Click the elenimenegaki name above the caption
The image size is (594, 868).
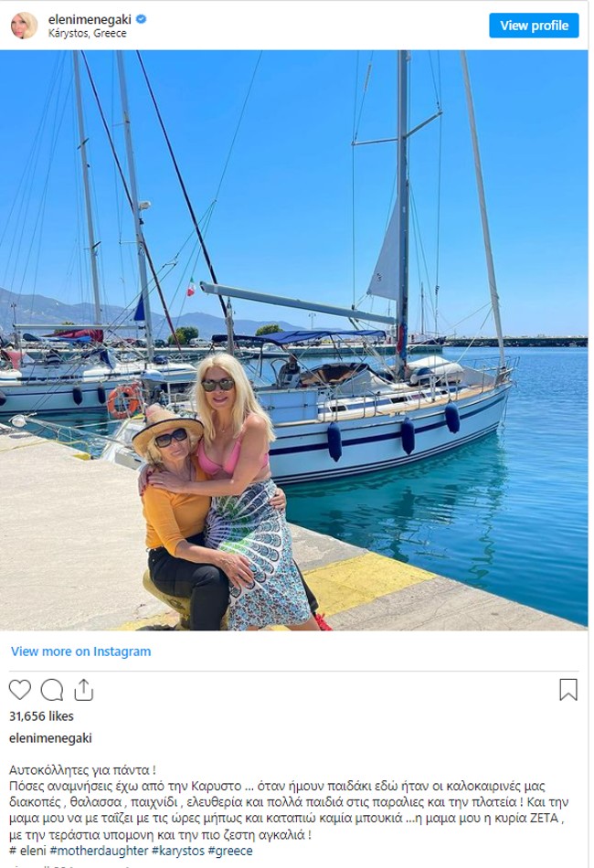(x=50, y=738)
